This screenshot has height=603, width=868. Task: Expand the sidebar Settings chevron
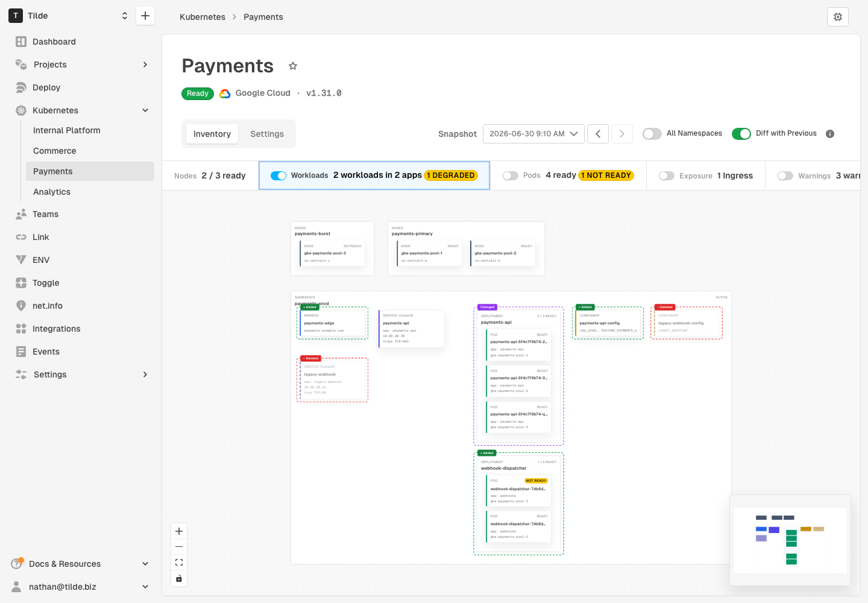click(145, 374)
